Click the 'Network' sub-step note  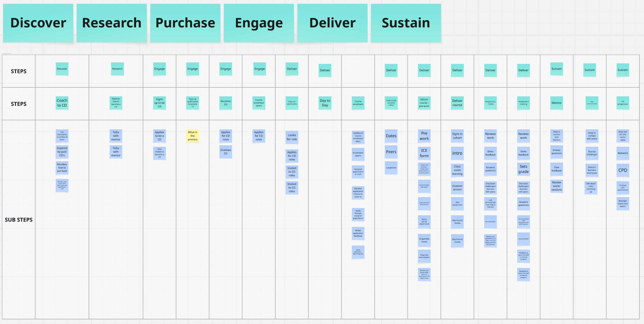pyautogui.click(x=623, y=153)
